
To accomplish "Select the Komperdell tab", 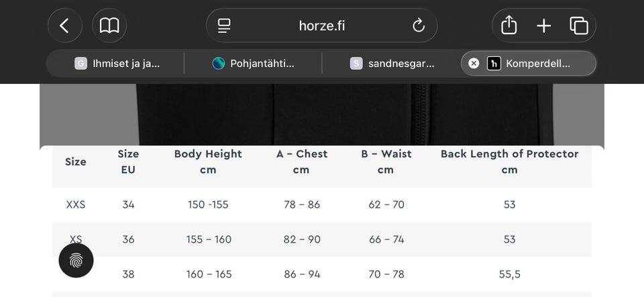I will click(x=537, y=63).
